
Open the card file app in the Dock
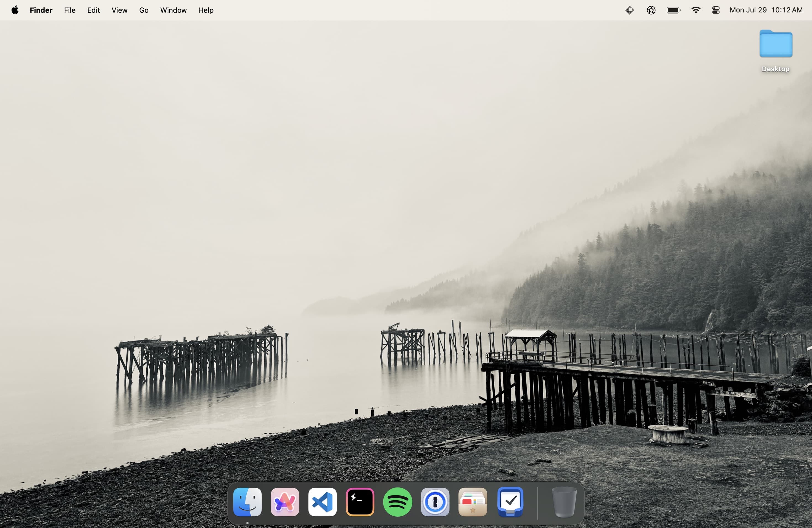[x=473, y=501]
